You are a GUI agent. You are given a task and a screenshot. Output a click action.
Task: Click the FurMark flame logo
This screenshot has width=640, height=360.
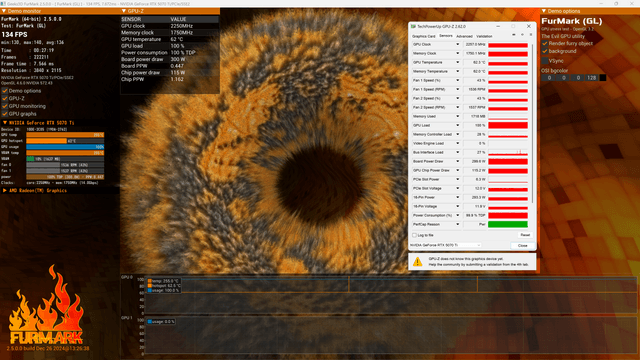(46, 305)
